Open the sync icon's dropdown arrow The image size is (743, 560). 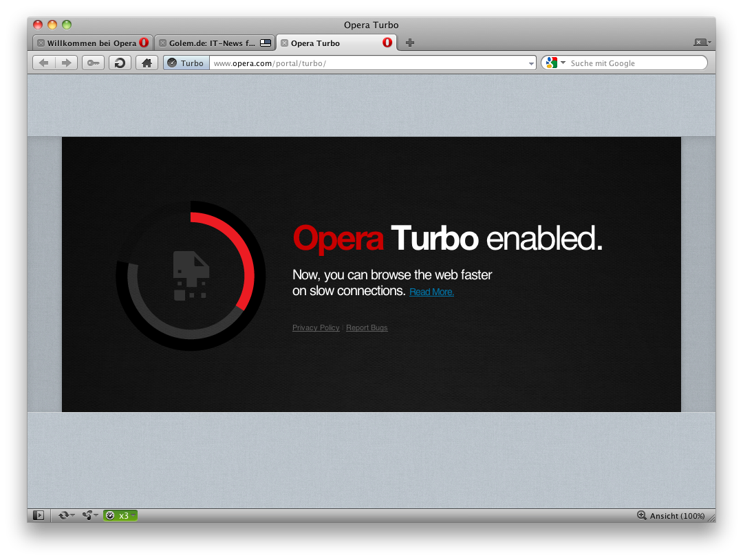71,515
